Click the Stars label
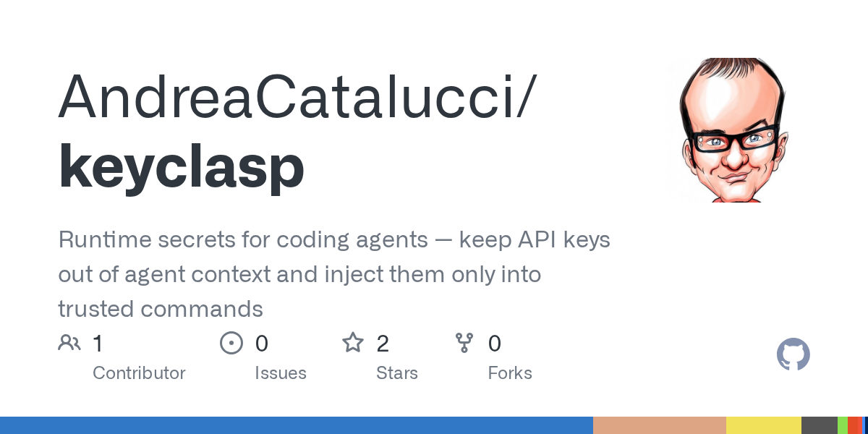The height and width of the screenshot is (434, 868). (x=397, y=373)
